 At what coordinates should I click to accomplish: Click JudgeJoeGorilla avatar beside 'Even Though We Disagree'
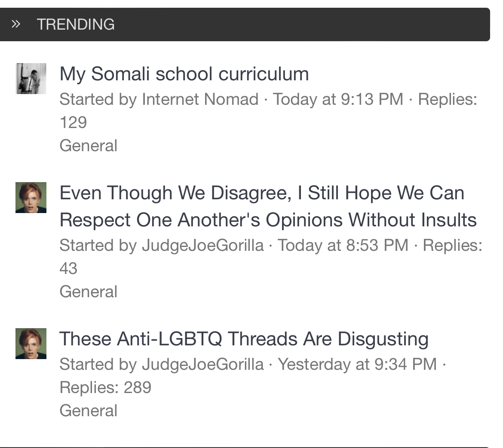coord(31,198)
